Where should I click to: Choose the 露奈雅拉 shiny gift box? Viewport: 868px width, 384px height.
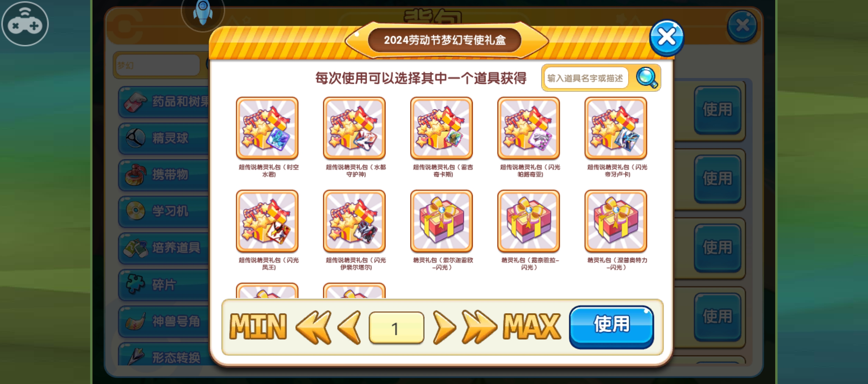[x=528, y=221]
